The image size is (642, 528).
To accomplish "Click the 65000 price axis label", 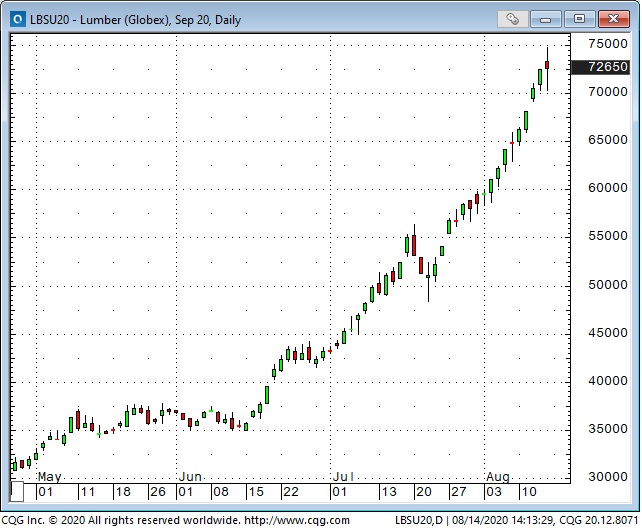I will 608,140.
